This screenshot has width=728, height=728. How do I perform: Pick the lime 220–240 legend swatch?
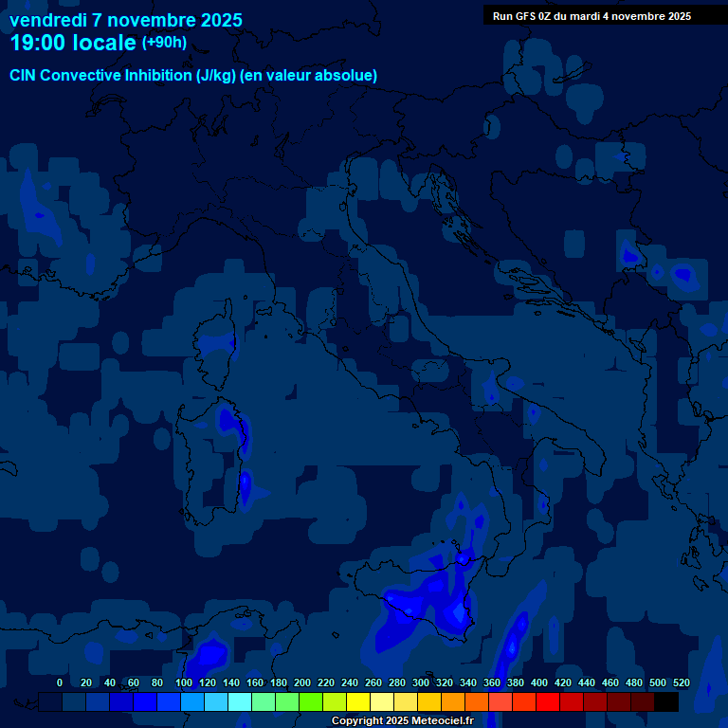pyautogui.click(x=335, y=701)
